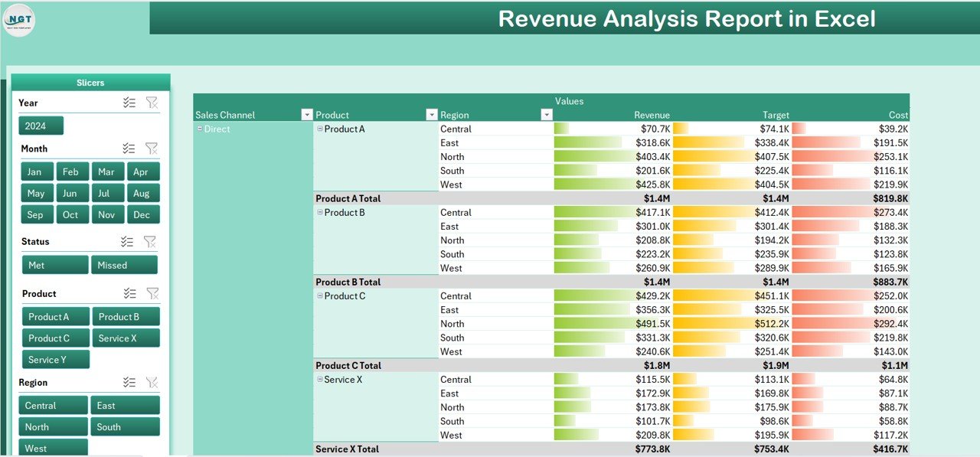This screenshot has width=980, height=457.
Task: Click the Cost column header
Action: (899, 115)
